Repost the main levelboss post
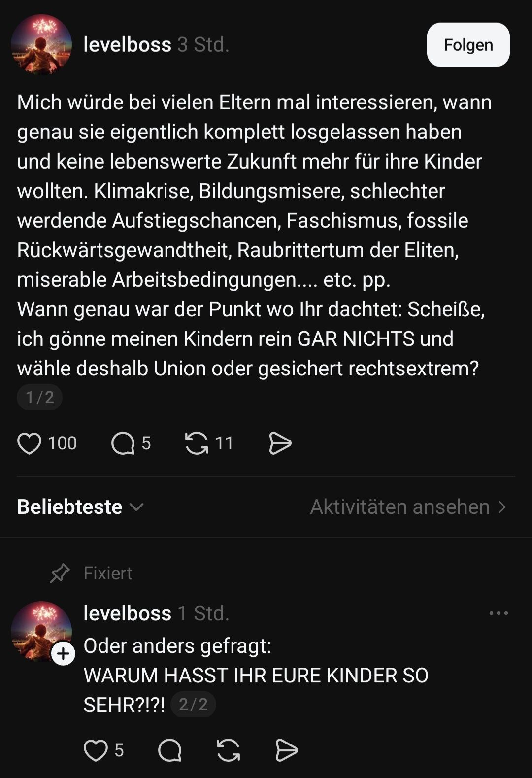 tap(197, 443)
